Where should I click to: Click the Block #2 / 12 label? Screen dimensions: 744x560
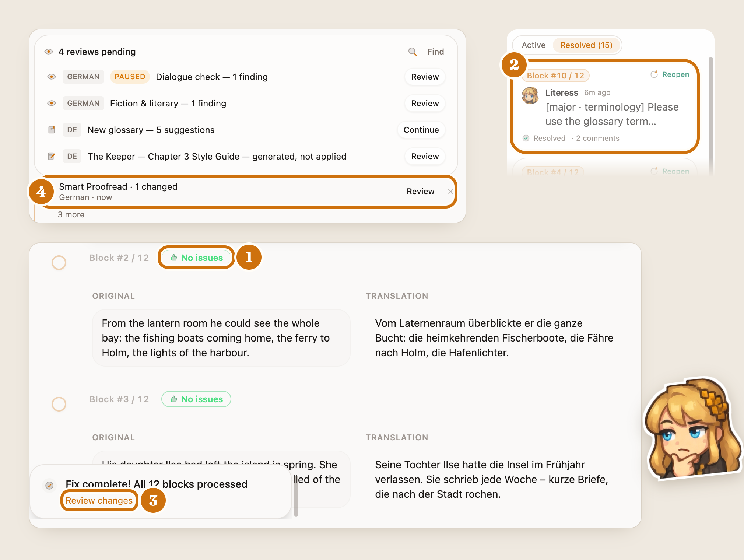point(119,258)
